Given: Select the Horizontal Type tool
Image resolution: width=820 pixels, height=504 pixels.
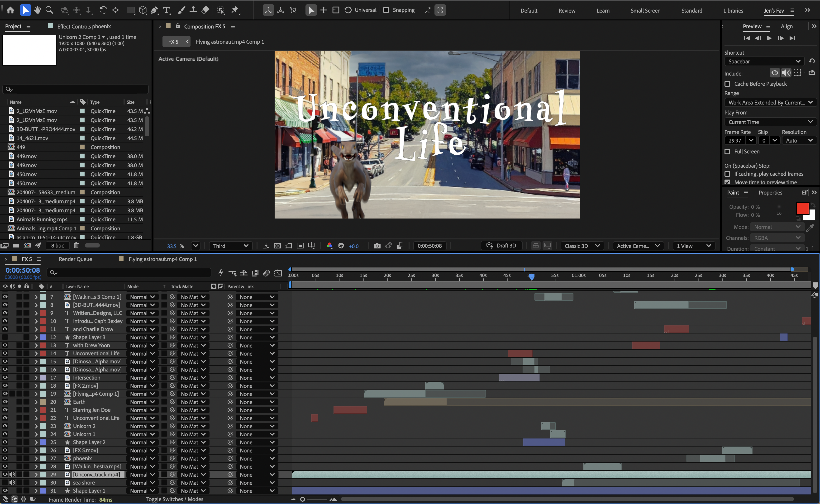Looking at the screenshot, I should point(166,10).
